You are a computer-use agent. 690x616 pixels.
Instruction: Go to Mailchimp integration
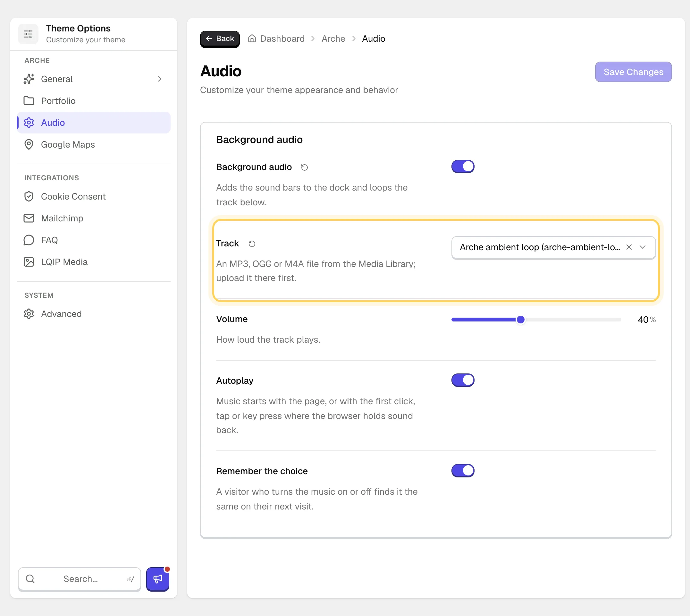tap(94, 218)
